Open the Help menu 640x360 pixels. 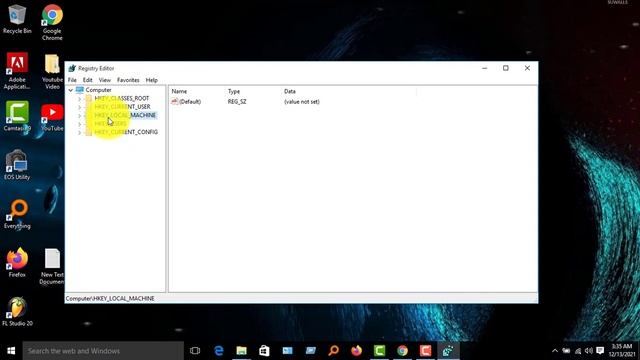(151, 80)
